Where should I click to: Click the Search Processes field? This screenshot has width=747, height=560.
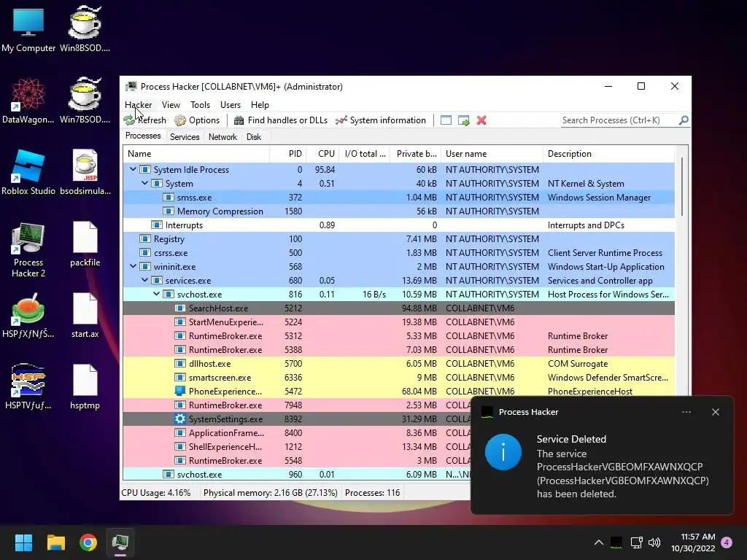(619, 120)
